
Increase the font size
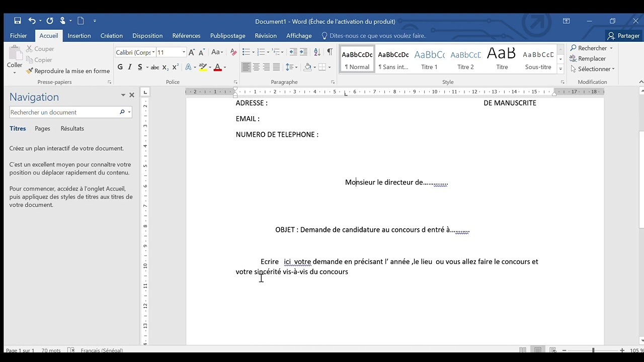coord(191,52)
